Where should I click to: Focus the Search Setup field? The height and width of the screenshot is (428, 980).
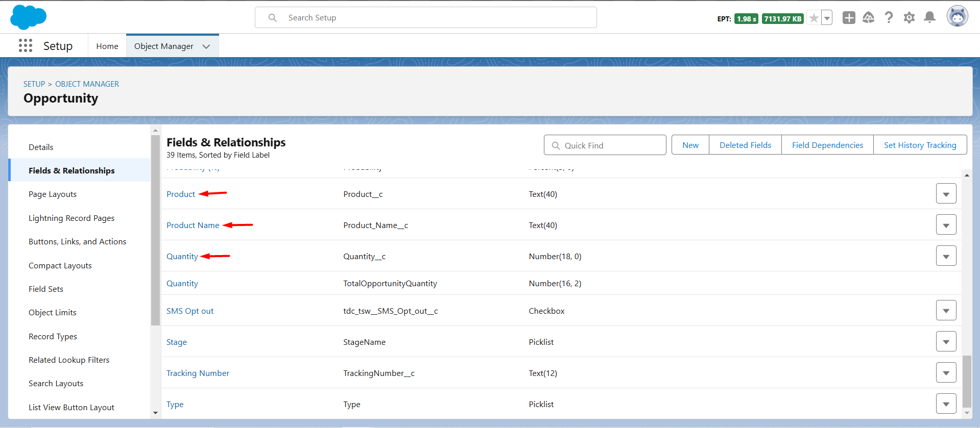426,18
